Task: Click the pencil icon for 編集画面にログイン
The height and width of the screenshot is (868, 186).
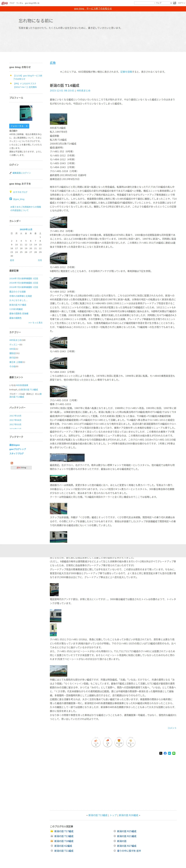Action: 10,173
